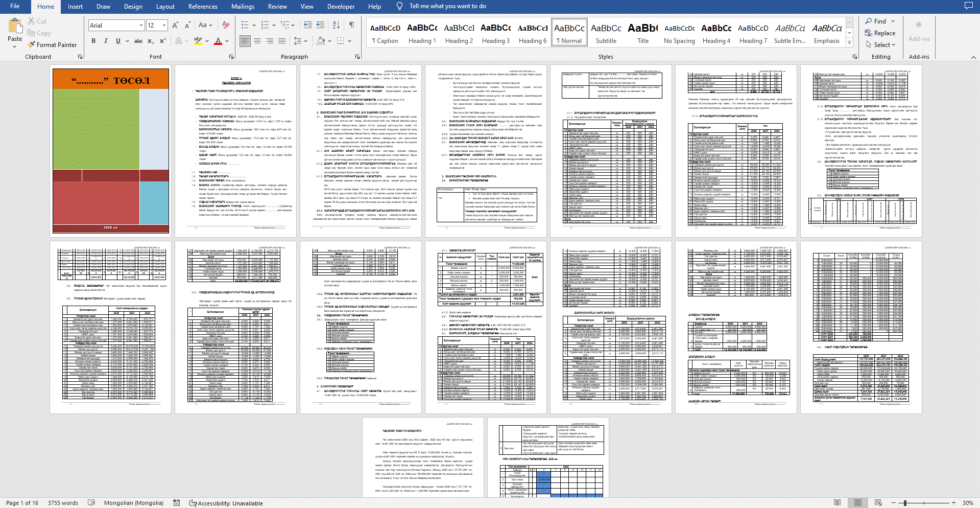Switch to the Design tab
This screenshot has height=508, width=980.
[133, 7]
